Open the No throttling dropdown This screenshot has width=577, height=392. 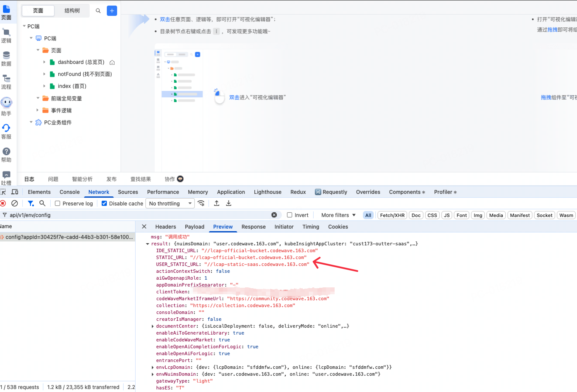pyautogui.click(x=170, y=203)
